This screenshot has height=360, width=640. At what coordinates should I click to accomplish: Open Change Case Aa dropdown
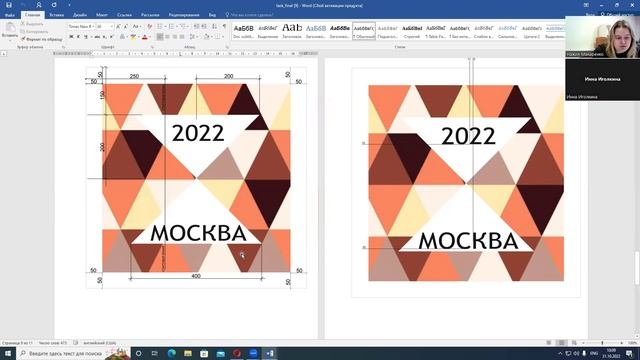tap(137, 26)
